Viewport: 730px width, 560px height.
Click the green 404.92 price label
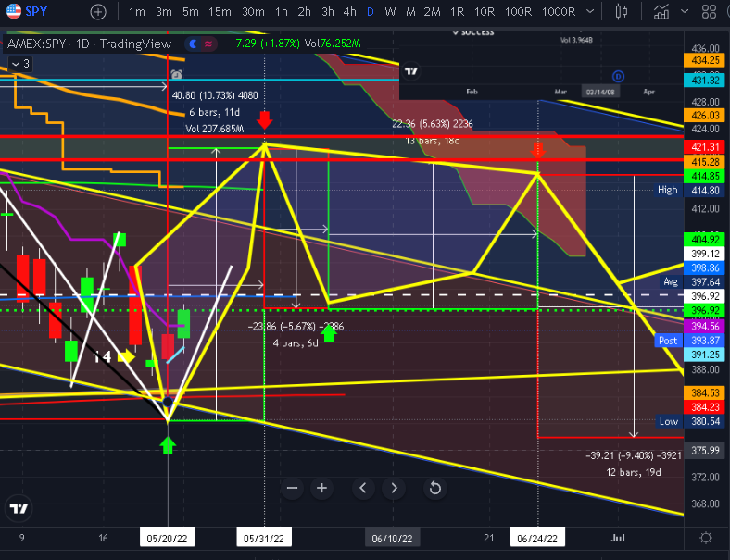[x=705, y=240]
